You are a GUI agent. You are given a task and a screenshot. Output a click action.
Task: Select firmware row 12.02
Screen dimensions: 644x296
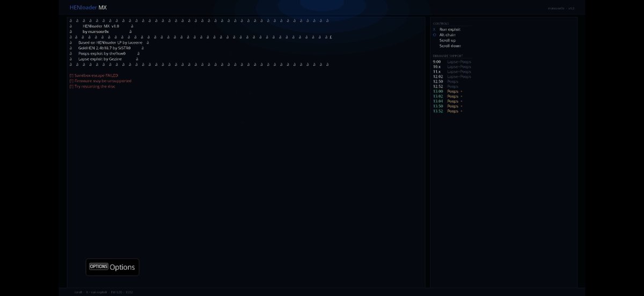point(452,77)
